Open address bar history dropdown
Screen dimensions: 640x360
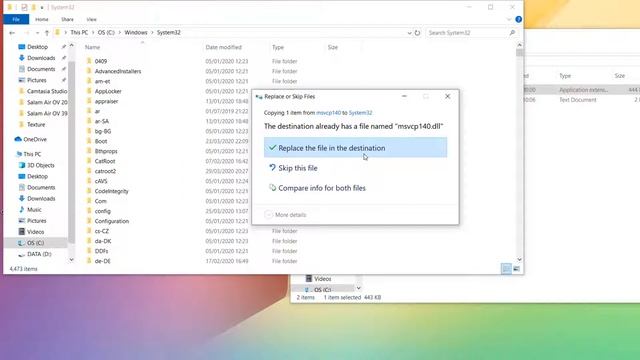[x=409, y=33]
